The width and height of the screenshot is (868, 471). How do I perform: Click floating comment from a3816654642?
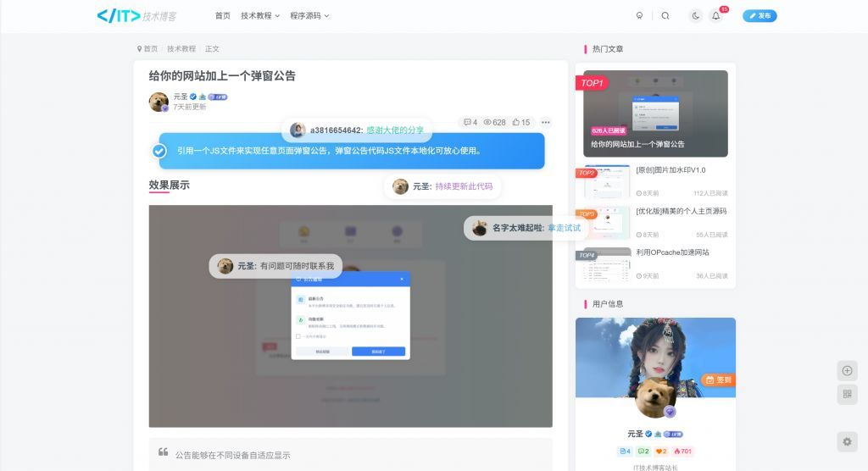coord(357,130)
